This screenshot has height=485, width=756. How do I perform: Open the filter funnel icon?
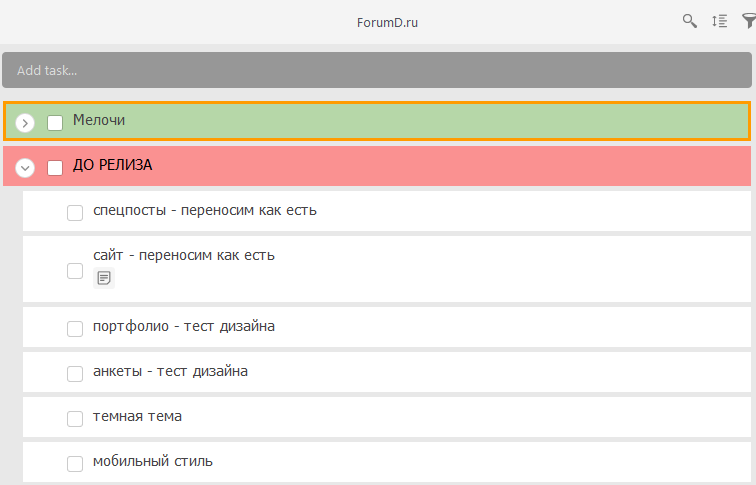748,21
